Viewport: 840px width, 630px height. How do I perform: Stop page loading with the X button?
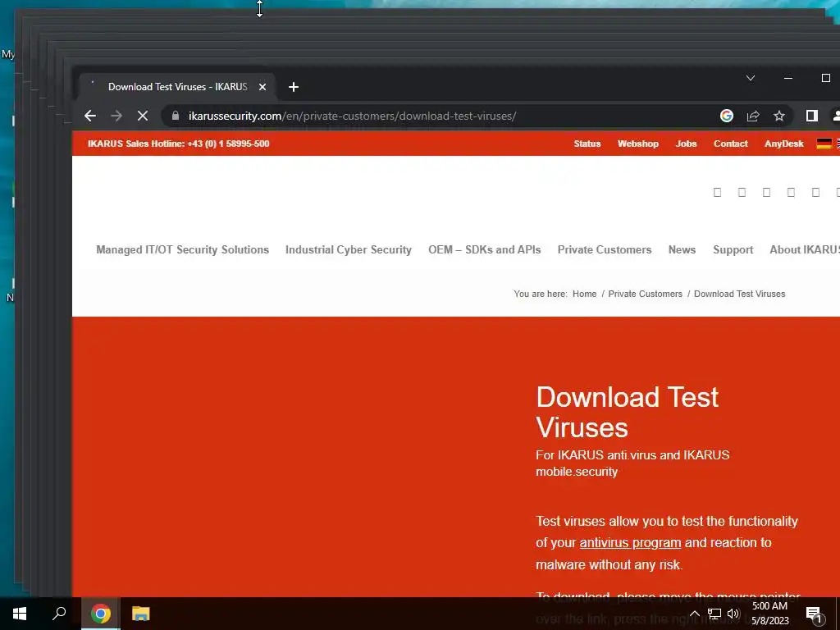click(x=143, y=116)
